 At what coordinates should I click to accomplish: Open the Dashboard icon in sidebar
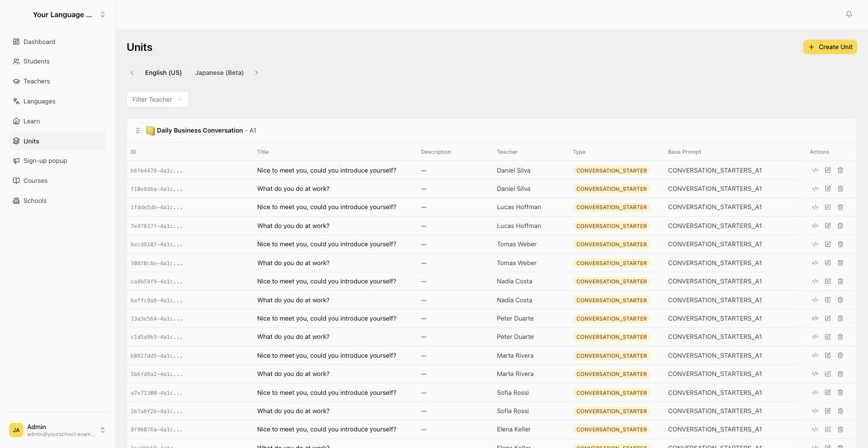click(x=17, y=42)
